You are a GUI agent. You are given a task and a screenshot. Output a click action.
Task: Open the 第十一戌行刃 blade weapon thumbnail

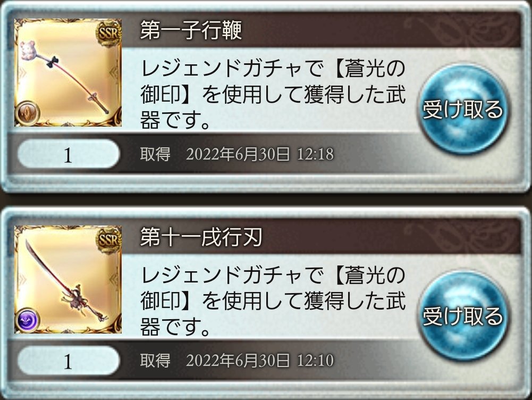tap(68, 279)
